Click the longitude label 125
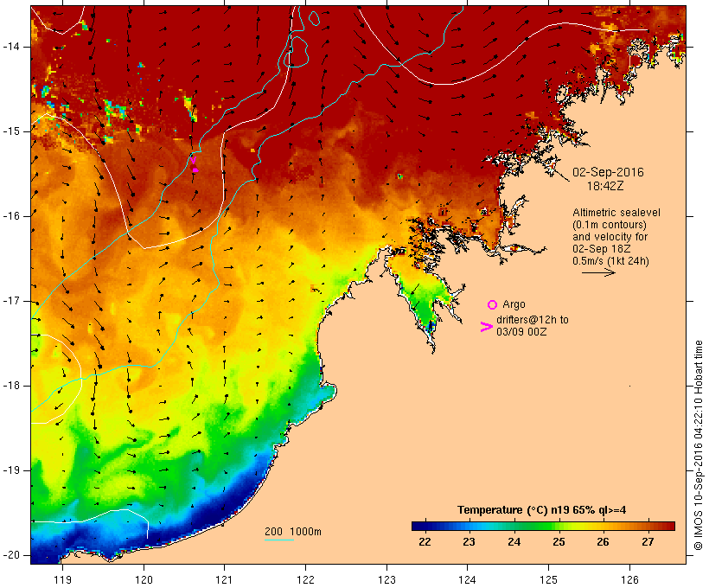 pyautogui.click(x=549, y=579)
